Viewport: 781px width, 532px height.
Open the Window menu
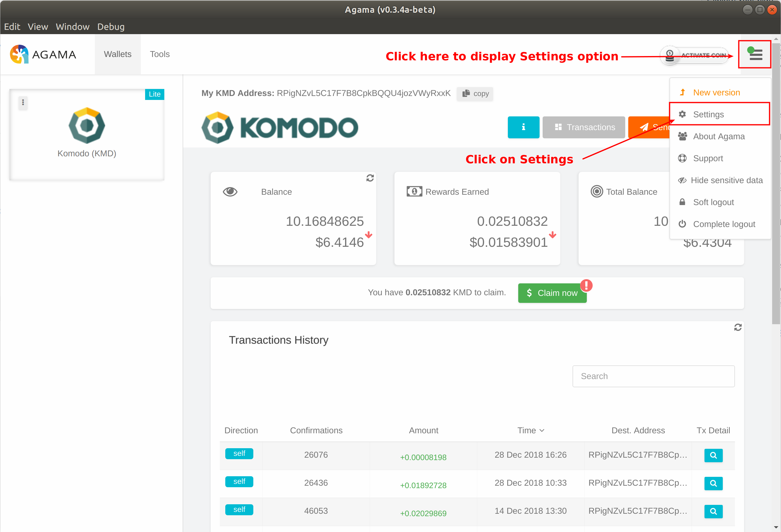[x=73, y=27]
